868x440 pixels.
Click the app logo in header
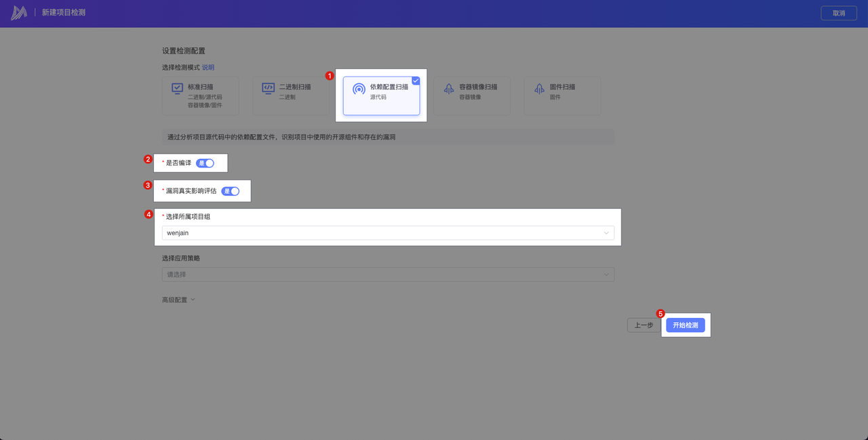(x=19, y=13)
